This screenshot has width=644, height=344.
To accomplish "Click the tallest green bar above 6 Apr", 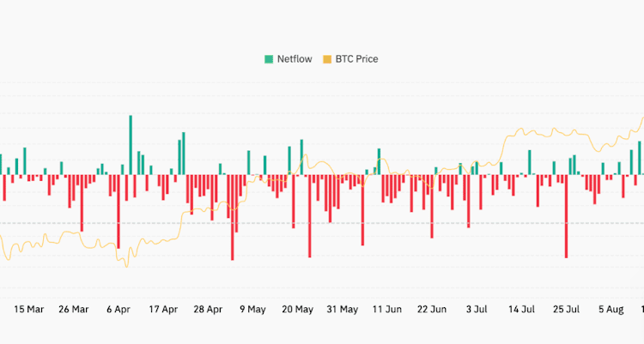I will [x=131, y=144].
